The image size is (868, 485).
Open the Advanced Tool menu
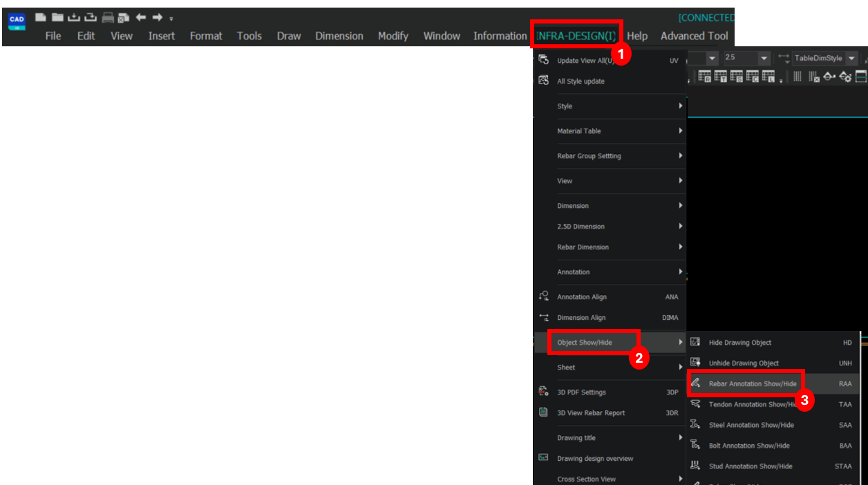pos(694,36)
